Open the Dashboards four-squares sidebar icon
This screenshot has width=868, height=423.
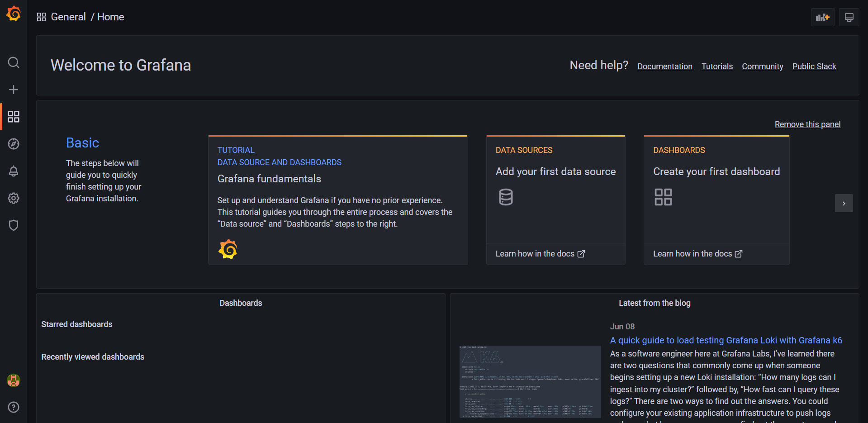[14, 117]
